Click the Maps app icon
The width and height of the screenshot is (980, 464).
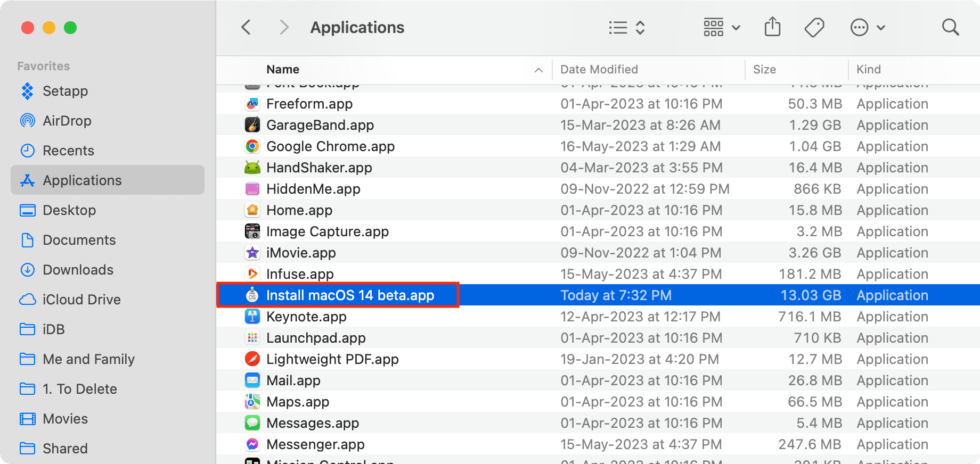[252, 402]
